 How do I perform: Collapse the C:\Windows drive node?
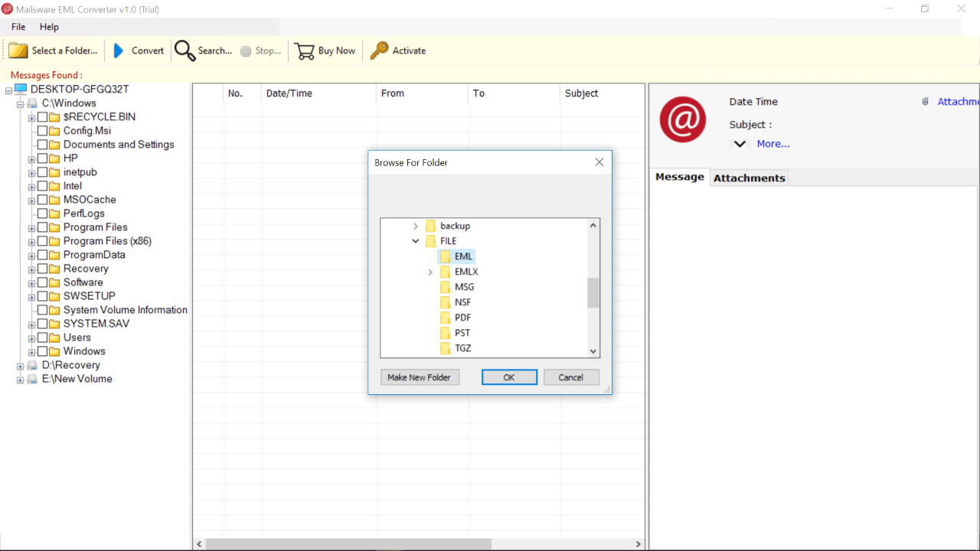tap(21, 104)
